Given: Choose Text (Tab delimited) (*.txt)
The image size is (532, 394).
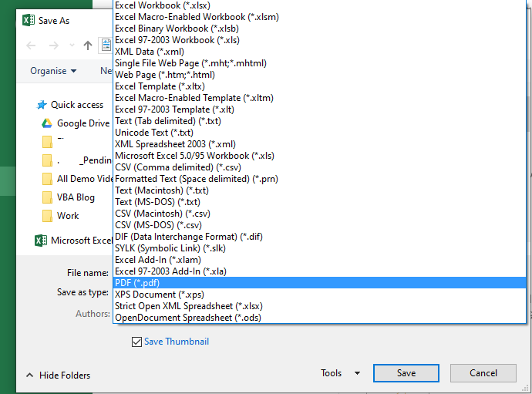Looking at the screenshot, I should pos(319,121).
